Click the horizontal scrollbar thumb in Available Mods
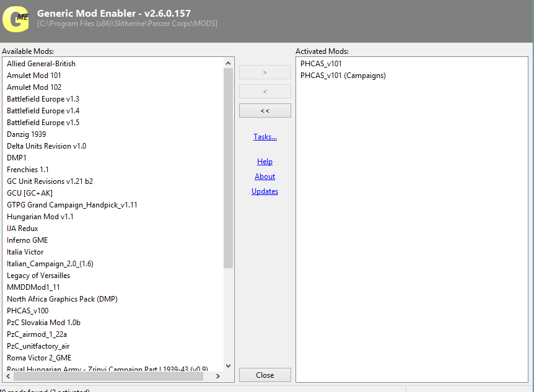This screenshot has width=534, height=392. (x=108, y=376)
